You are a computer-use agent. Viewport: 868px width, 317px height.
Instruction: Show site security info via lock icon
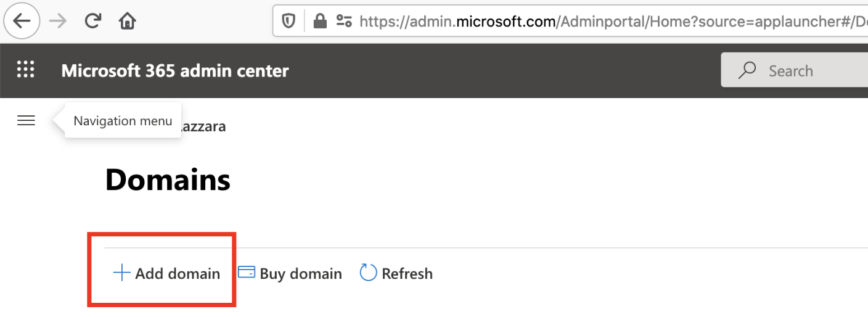tap(319, 22)
